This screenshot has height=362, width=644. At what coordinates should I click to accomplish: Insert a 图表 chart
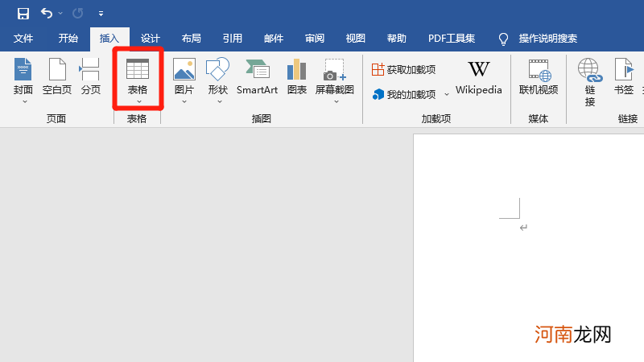coord(296,76)
